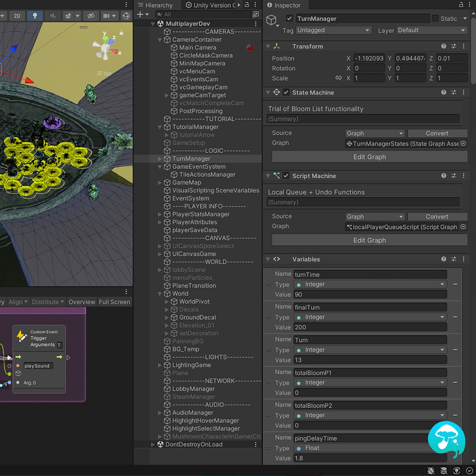Image resolution: width=476 pixels, height=476 pixels.
Task: Open scene effects dropdown arrow
Action: point(77,16)
